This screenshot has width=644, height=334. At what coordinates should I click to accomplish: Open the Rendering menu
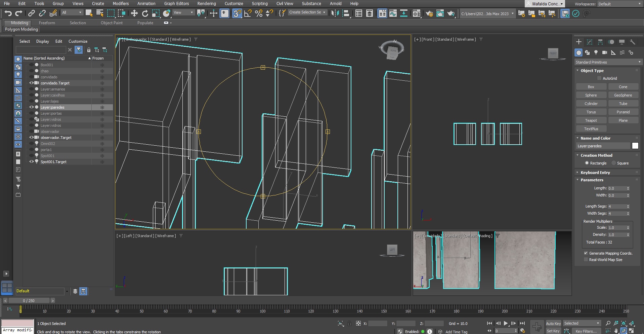tap(206, 4)
